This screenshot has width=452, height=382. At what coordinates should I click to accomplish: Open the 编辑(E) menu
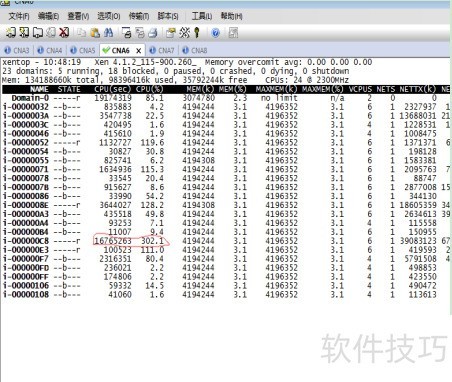click(48, 16)
